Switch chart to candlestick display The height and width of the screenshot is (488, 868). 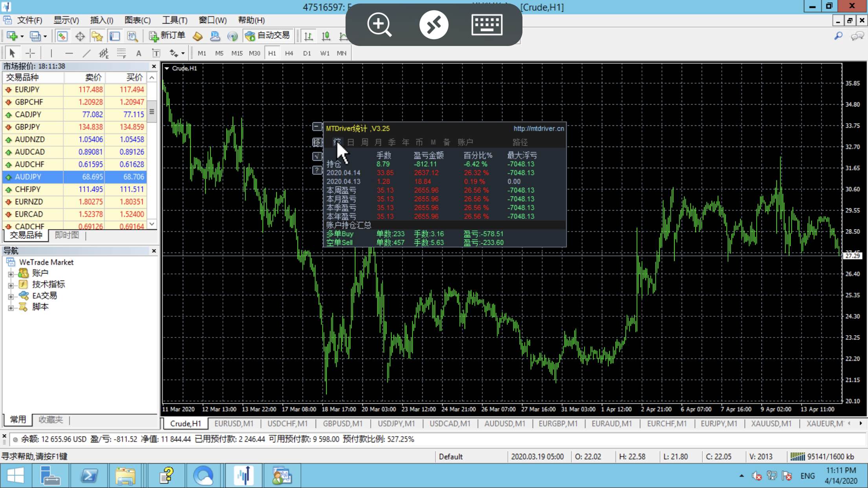tap(326, 36)
